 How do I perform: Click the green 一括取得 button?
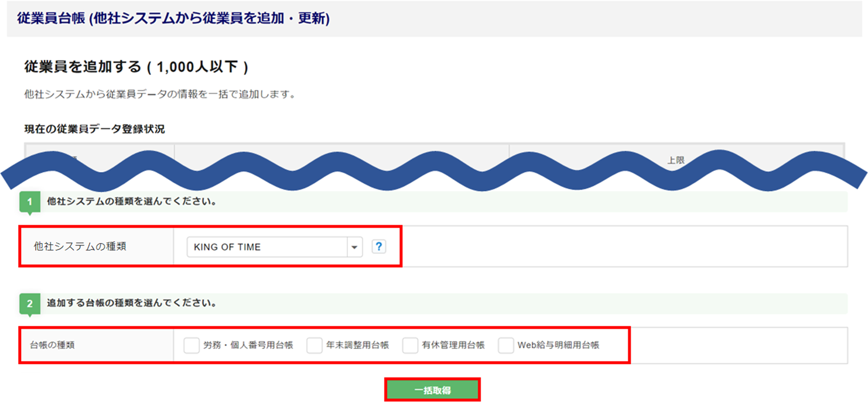(433, 390)
